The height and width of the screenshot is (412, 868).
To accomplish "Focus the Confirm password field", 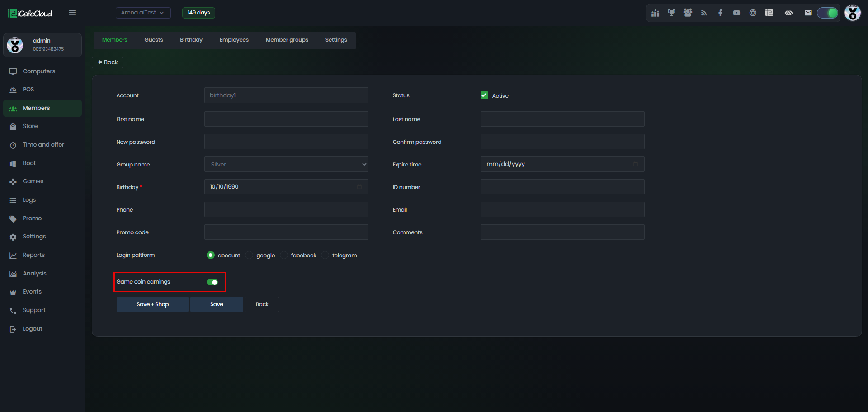I will click(562, 142).
